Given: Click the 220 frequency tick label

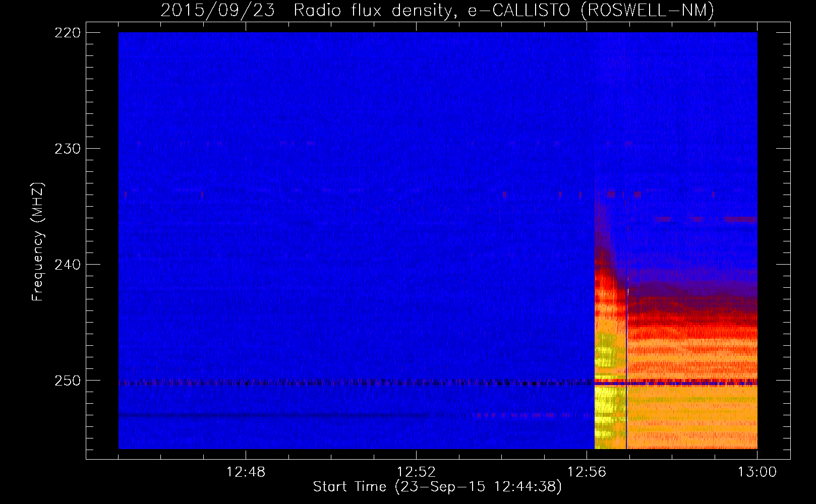Looking at the screenshot, I should (67, 33).
